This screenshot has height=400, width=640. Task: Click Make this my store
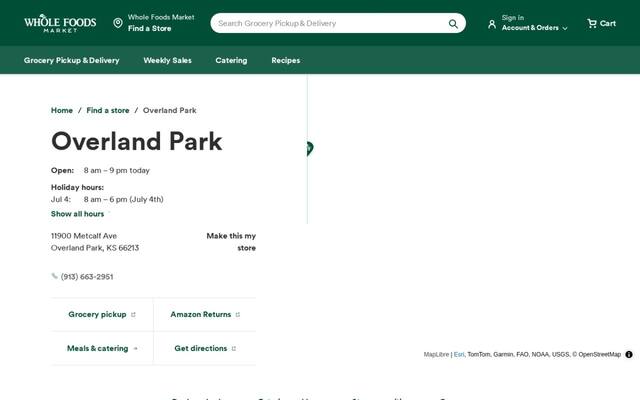(231, 242)
